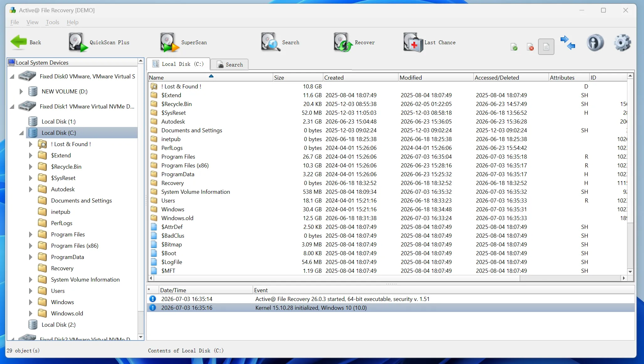Viewport: 644px width, 364px height.
Task: Expand NEW VOLUME (D:) node
Action: [21, 91]
